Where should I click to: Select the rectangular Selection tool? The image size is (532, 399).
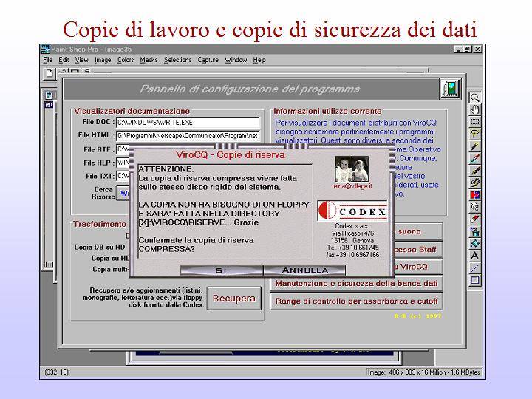click(474, 122)
